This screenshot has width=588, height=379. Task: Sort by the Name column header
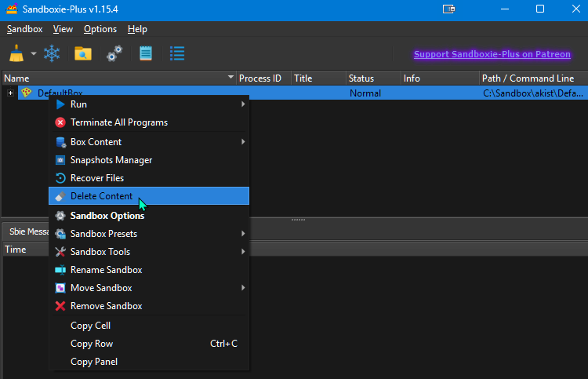pos(119,78)
